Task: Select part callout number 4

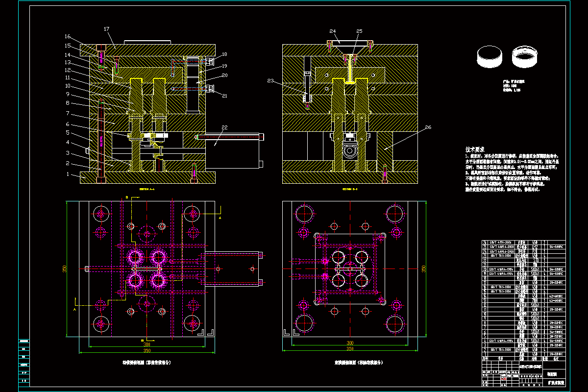Action: 68,143
